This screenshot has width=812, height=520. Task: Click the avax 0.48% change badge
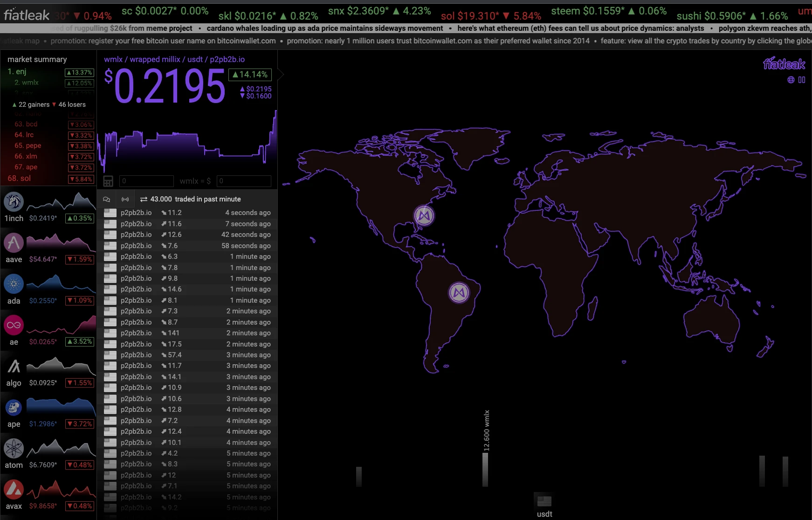pos(80,506)
